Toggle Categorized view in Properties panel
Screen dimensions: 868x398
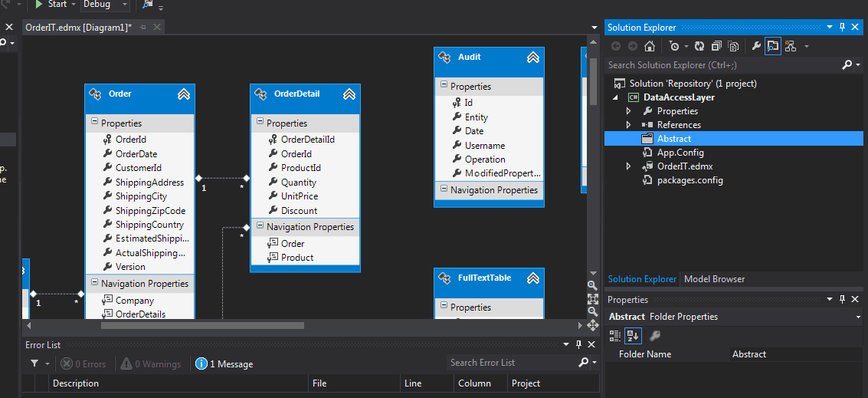coord(615,335)
